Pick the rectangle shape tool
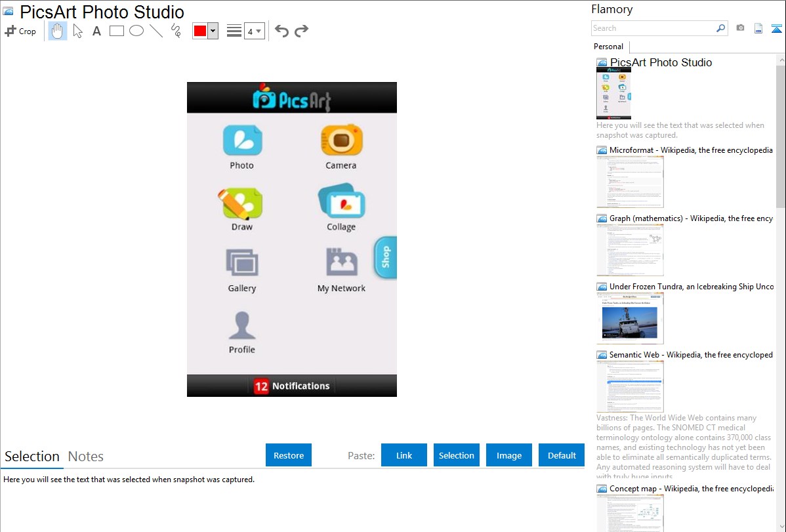 [116, 31]
